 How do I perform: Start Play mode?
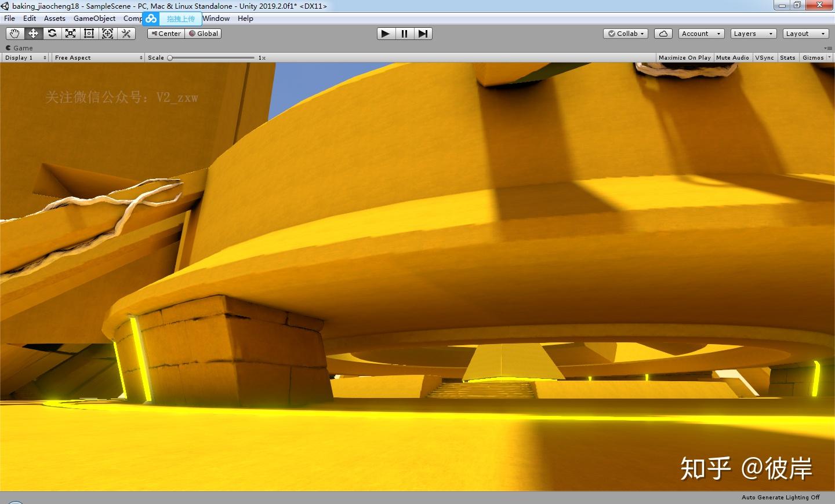click(x=386, y=34)
